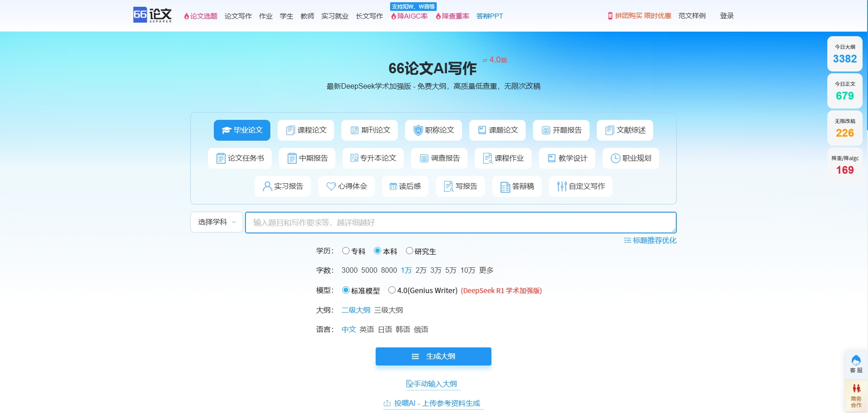
Task: Open 客服 customer service chat
Action: (x=856, y=364)
